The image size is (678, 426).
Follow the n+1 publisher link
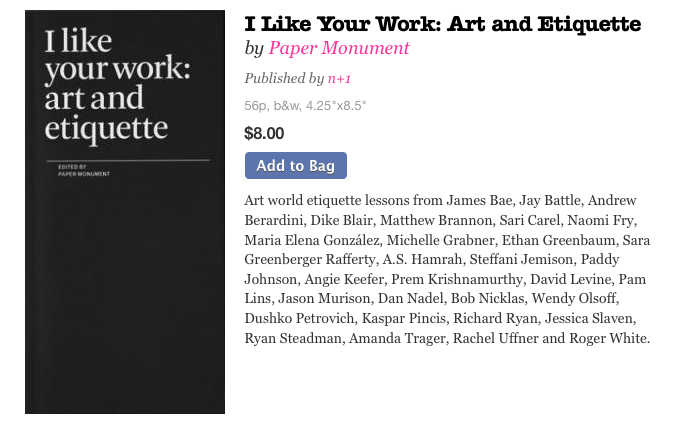(339, 79)
